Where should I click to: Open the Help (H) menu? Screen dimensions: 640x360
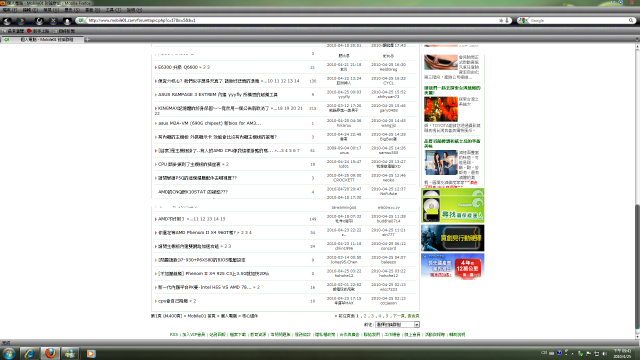click(134, 10)
